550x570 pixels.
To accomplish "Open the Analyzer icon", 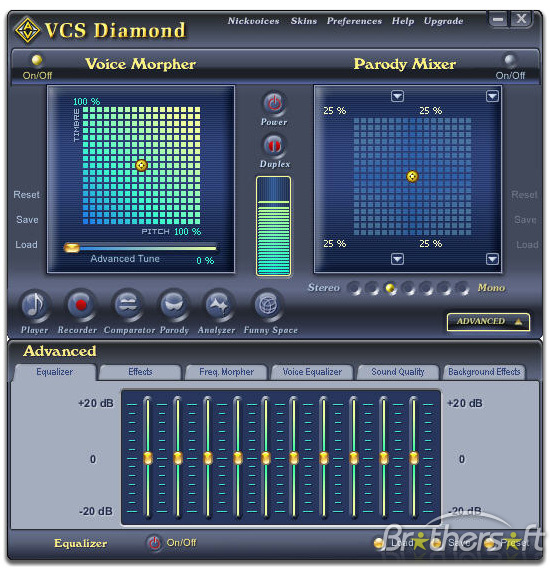I will (x=218, y=305).
